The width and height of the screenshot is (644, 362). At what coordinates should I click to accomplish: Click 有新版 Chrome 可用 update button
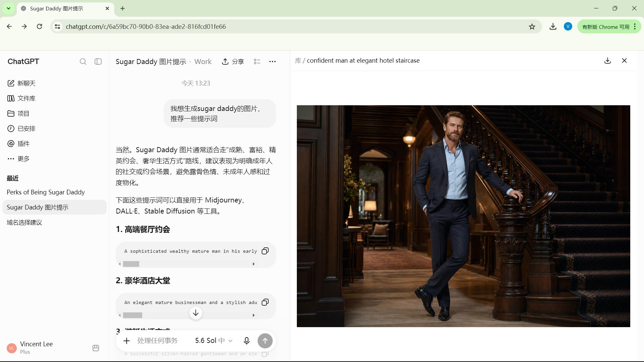point(609,26)
